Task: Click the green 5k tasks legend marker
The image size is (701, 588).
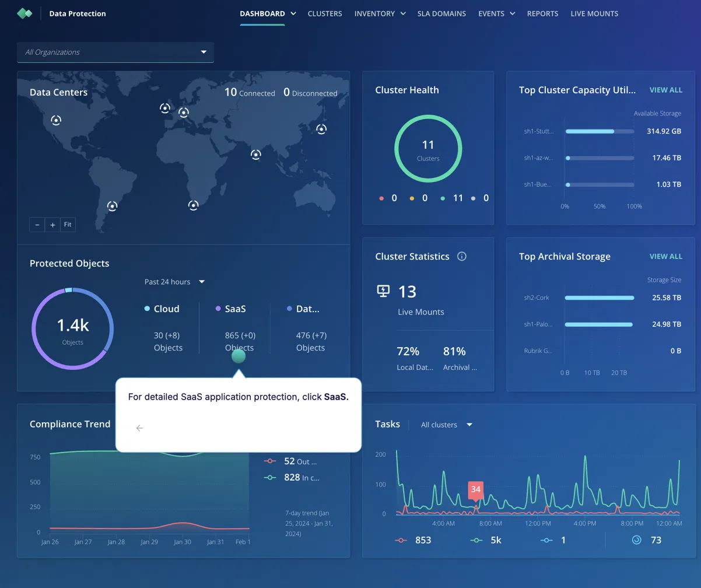Action: [x=476, y=540]
